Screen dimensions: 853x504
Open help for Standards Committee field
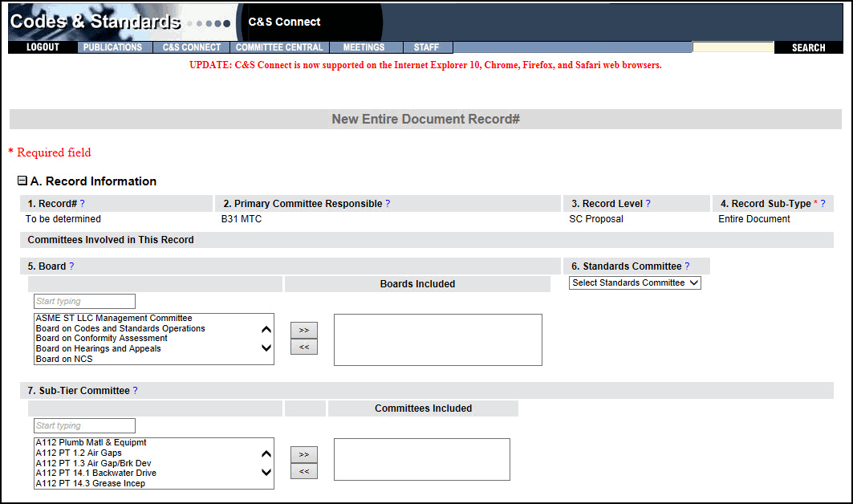point(687,266)
